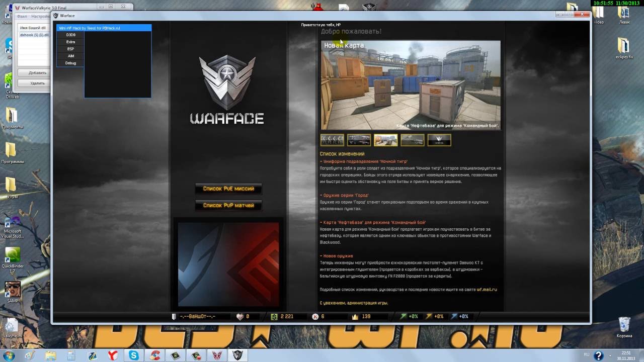Click the RU language indicator in tray
The width and height of the screenshot is (644, 362).
point(586,355)
